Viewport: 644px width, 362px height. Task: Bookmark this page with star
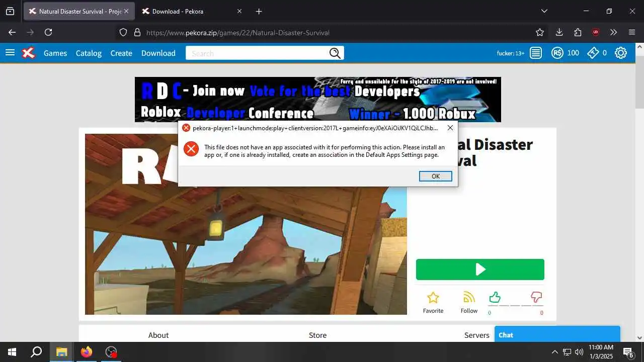pyautogui.click(x=540, y=32)
